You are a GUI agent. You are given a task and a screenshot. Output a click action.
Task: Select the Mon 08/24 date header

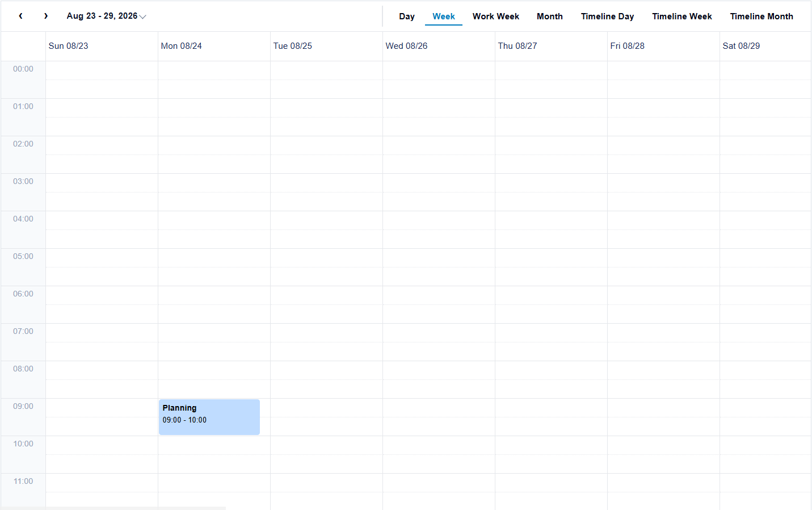[x=182, y=46]
